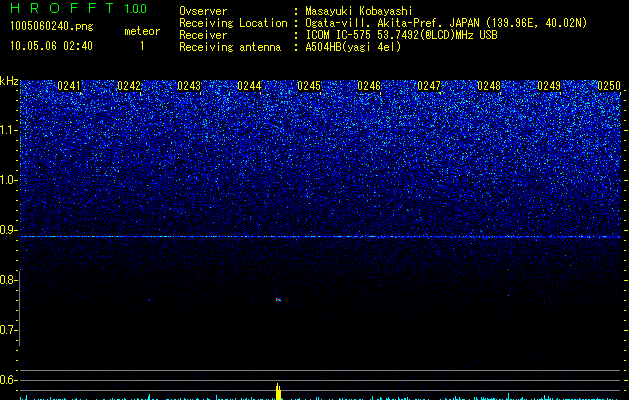Screen dimensions: 629x400
Task: Select the file name 1005060240.png
Action: (52, 26)
